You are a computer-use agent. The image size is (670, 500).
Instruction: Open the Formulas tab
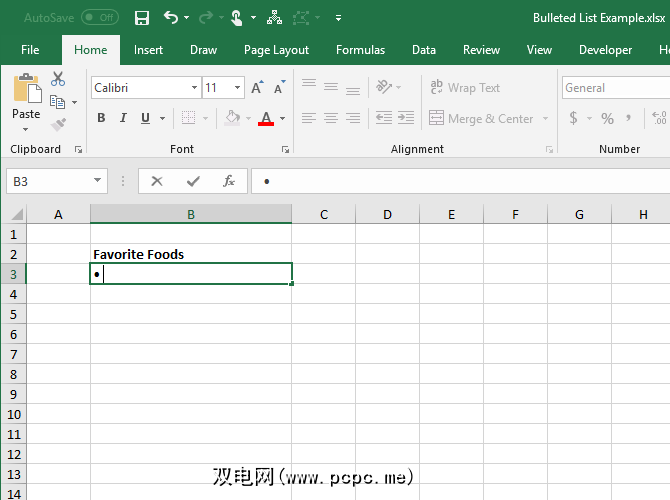click(x=360, y=50)
